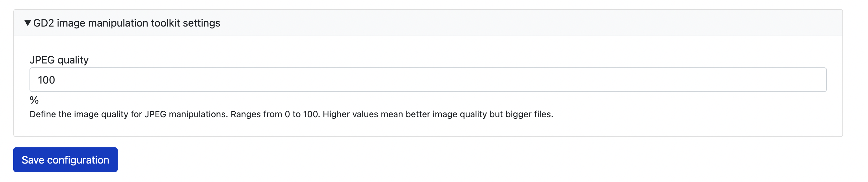
Task: Collapse the GD2 toolkit settings triangle
Action: click(28, 23)
